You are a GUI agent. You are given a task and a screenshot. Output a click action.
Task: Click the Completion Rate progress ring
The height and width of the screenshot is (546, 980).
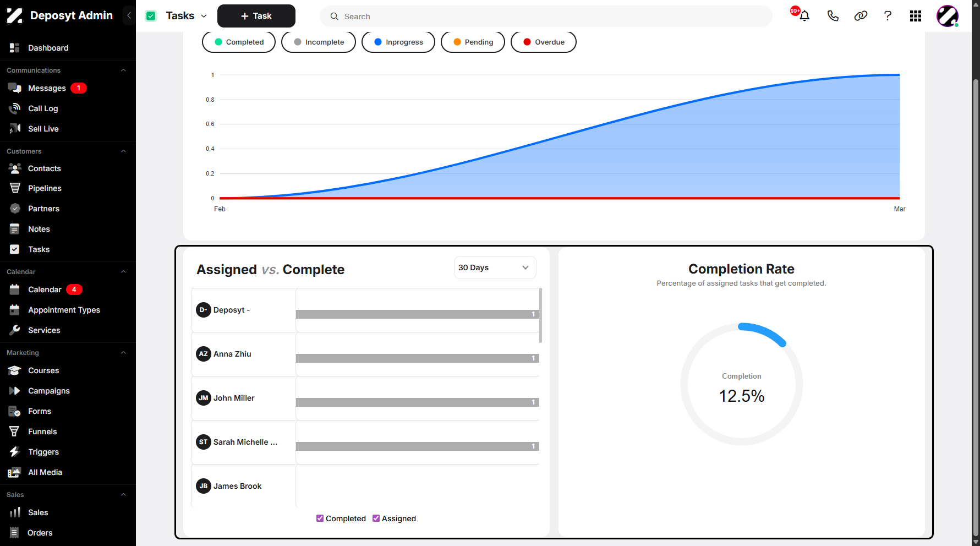[x=742, y=384]
